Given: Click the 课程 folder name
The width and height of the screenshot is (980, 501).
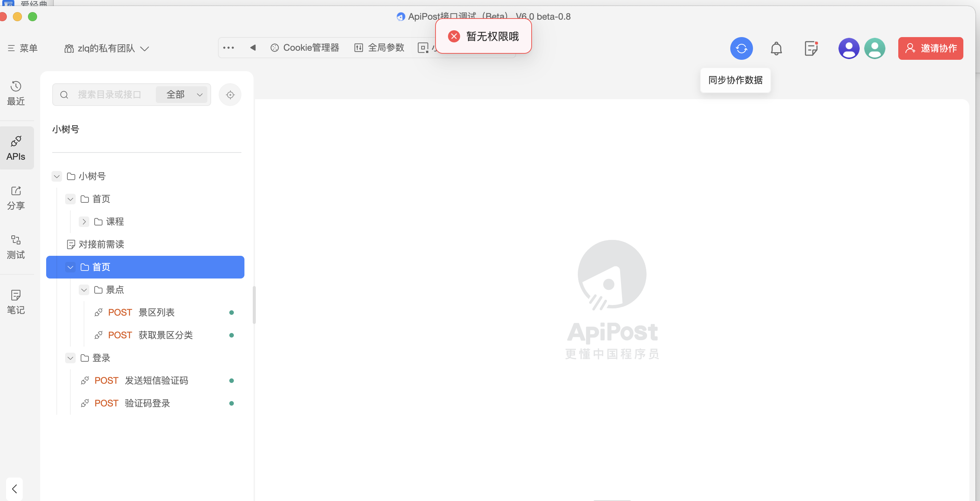Looking at the screenshot, I should [115, 221].
